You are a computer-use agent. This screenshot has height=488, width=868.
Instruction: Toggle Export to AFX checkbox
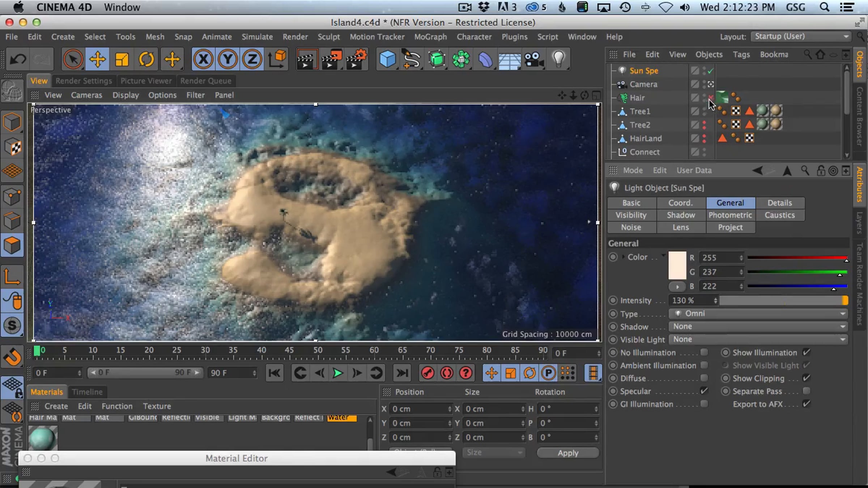click(x=806, y=404)
